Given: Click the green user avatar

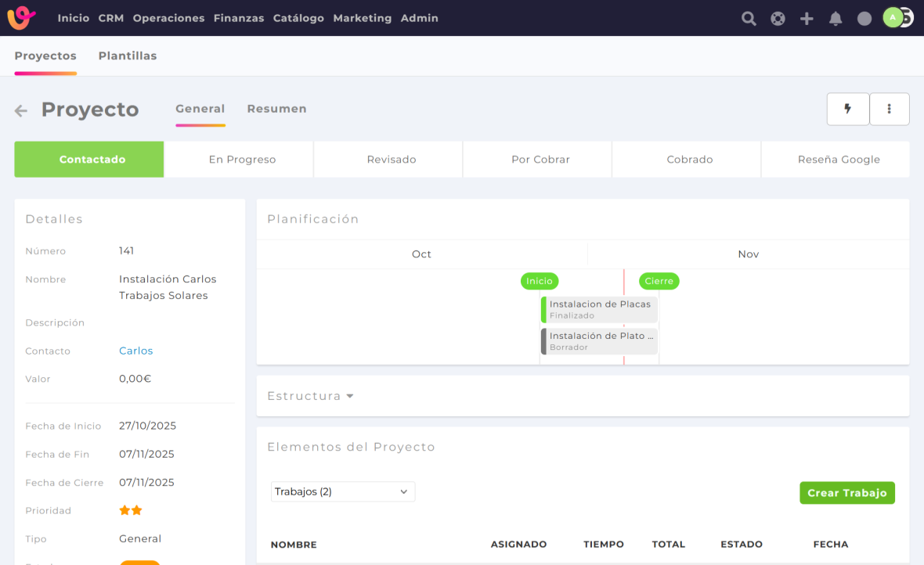Looking at the screenshot, I should tap(893, 17).
